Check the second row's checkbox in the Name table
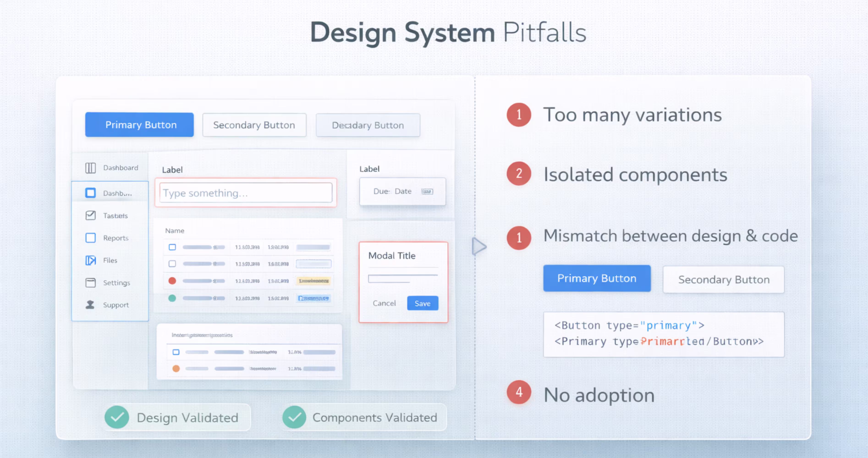 point(172,264)
